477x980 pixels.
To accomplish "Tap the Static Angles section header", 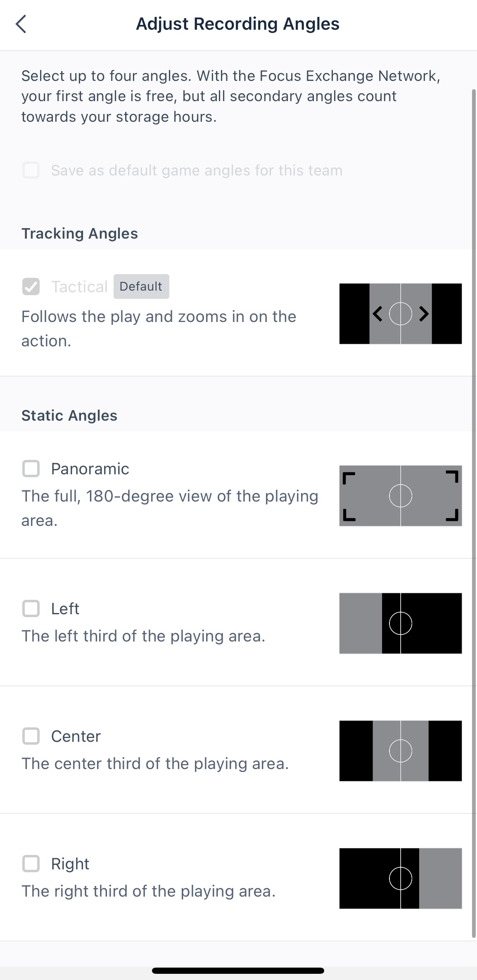I will (69, 415).
